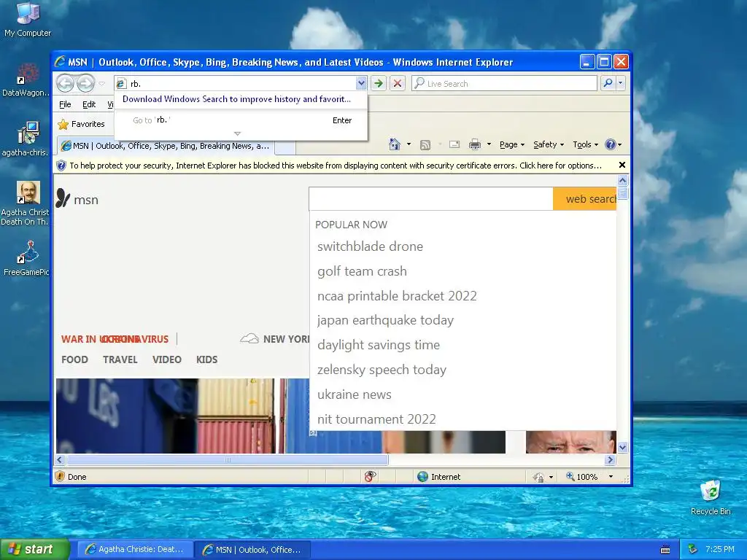
Task: Click the popup blocker status bar icon
Action: coord(370,476)
